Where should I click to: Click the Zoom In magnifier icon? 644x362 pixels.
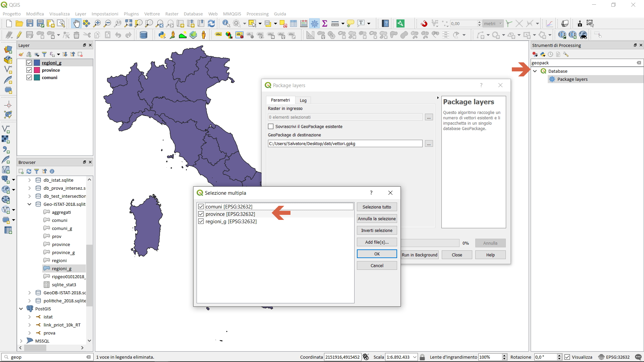tap(97, 23)
